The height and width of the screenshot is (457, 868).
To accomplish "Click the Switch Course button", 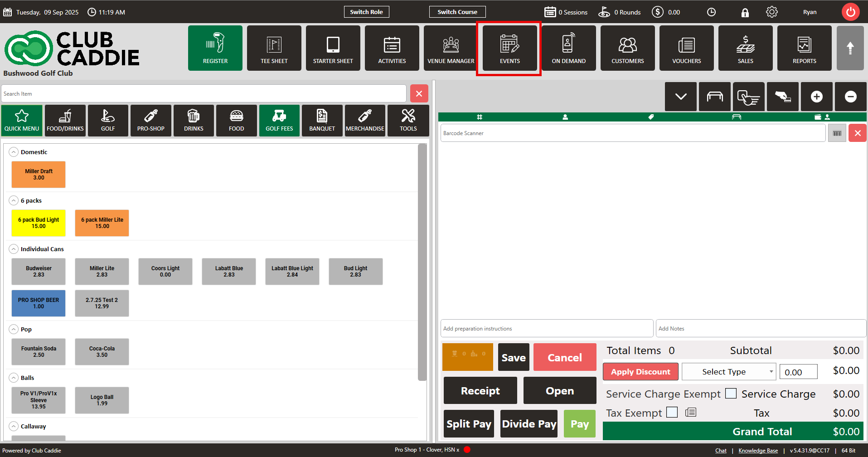I will click(457, 12).
